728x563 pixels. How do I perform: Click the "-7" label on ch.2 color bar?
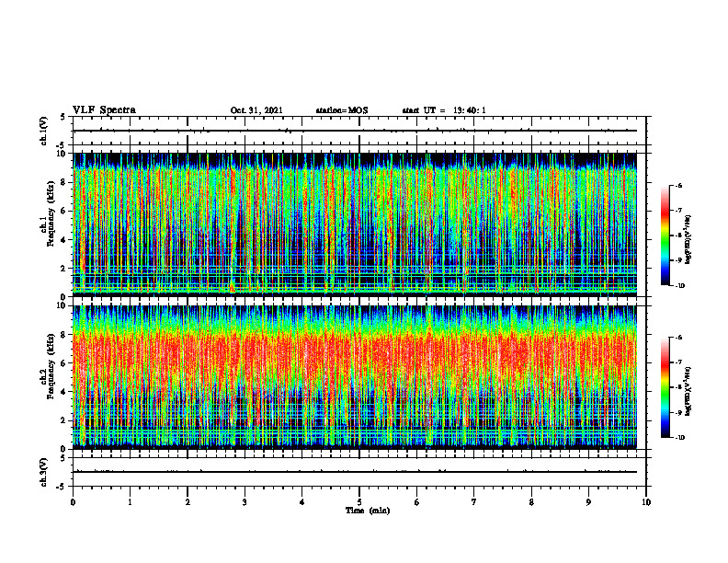pos(678,362)
